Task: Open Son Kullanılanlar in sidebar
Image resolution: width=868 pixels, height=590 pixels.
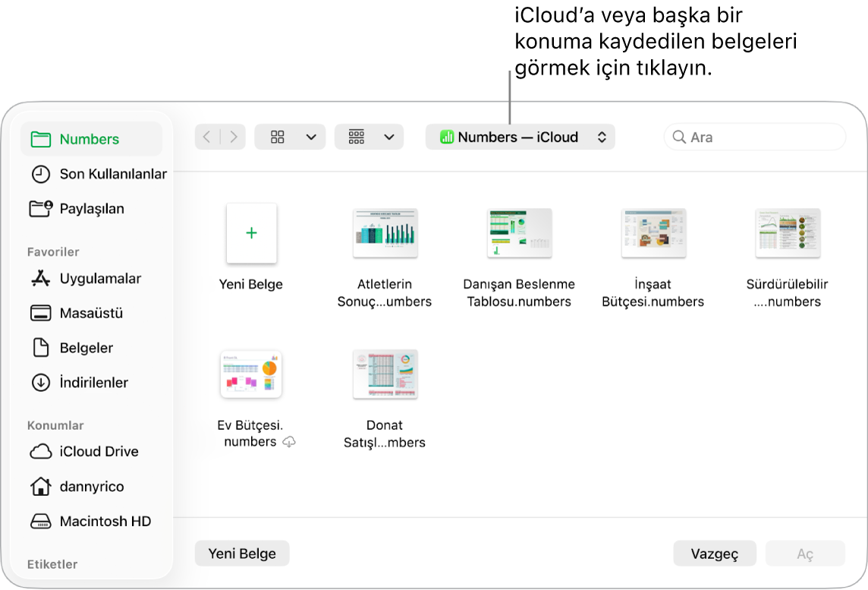Action: click(98, 174)
